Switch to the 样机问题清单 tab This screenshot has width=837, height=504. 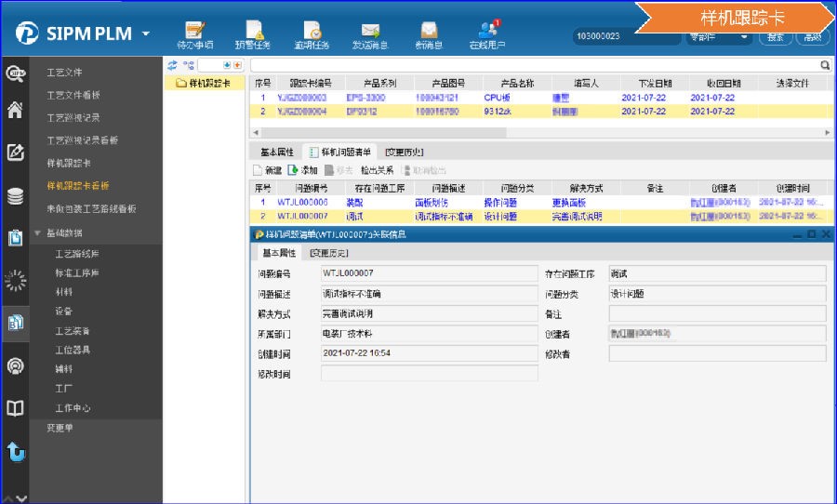pyautogui.click(x=340, y=152)
